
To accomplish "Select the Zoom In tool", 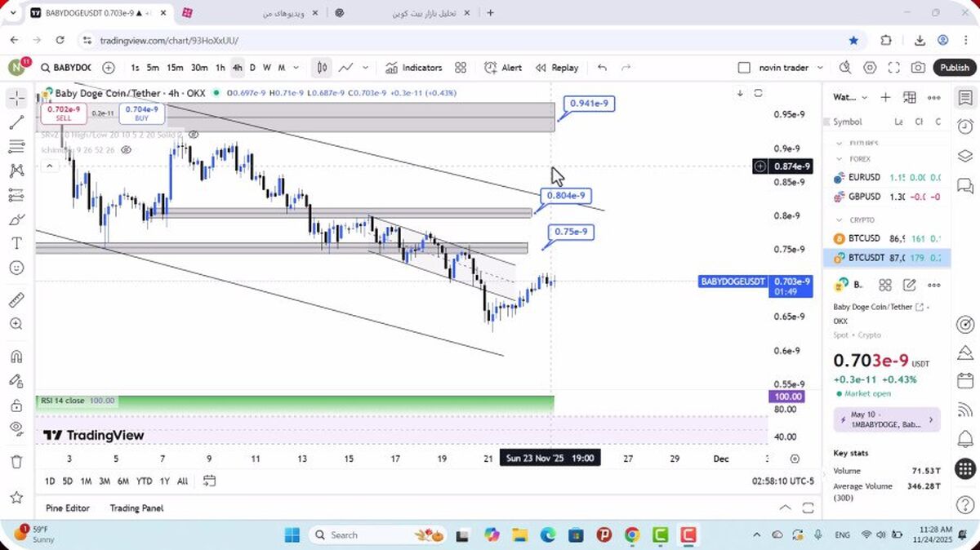I will (17, 324).
